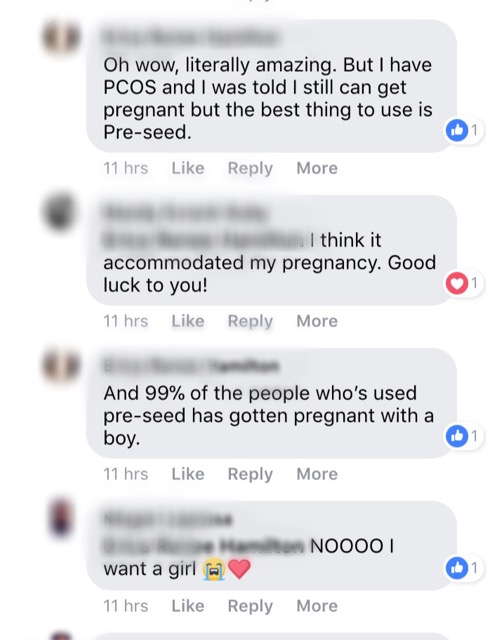Open More options under 'with a boy' comment
The width and height of the screenshot is (500, 640).
click(x=317, y=474)
